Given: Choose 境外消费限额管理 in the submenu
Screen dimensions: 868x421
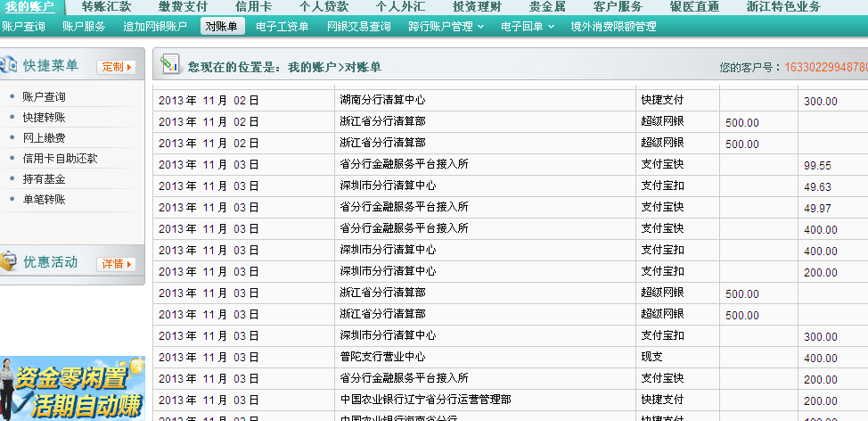Looking at the screenshot, I should click(613, 27).
